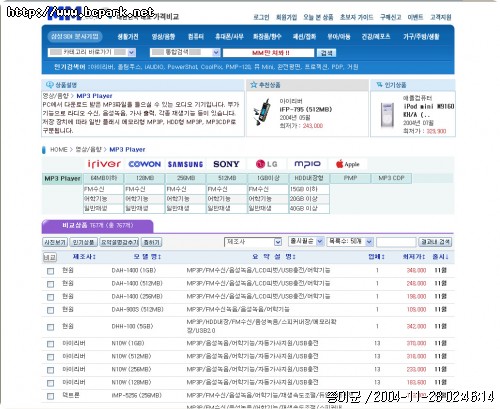
Task: Open the 목록수: 50개 dropdown
Action: coord(350,241)
